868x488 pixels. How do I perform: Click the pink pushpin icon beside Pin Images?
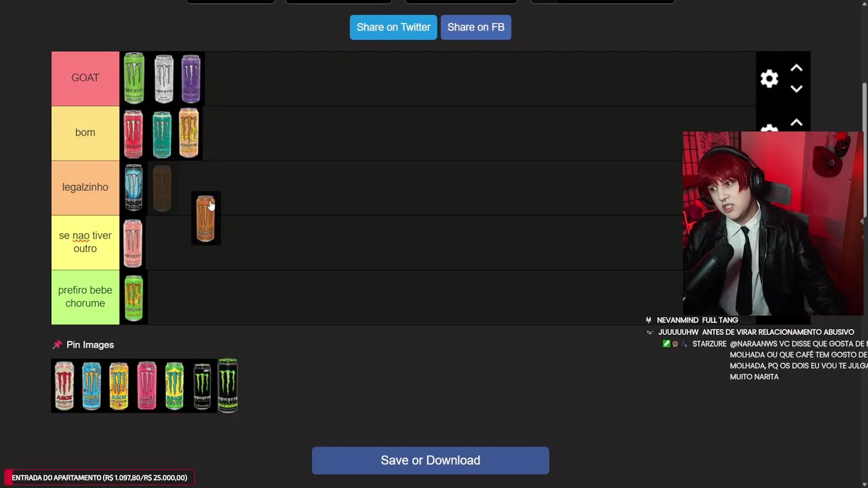click(57, 345)
